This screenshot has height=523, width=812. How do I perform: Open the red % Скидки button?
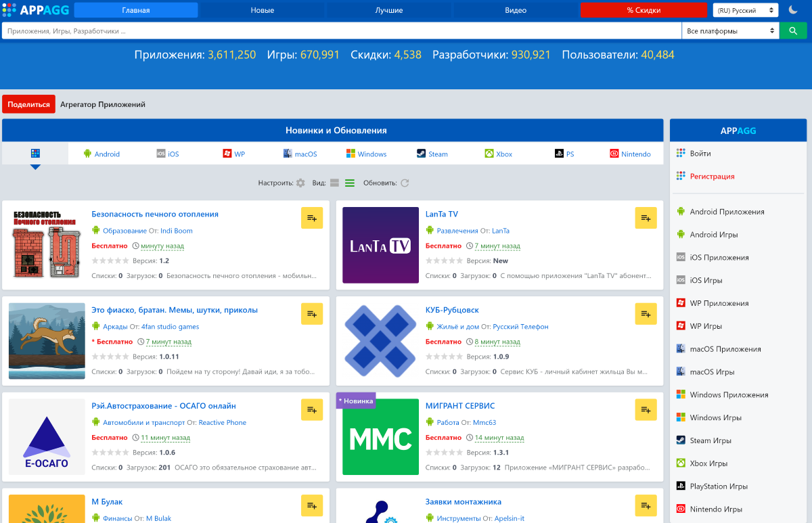pos(644,10)
